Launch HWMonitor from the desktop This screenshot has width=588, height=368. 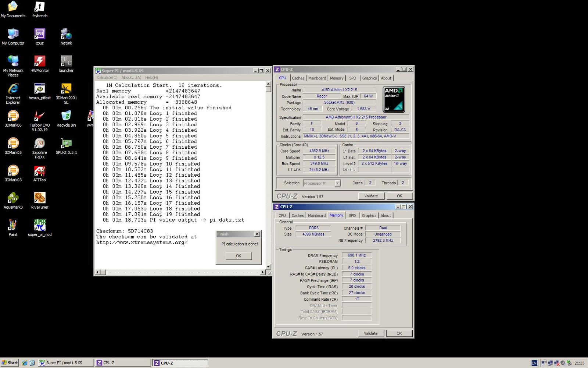40,64
